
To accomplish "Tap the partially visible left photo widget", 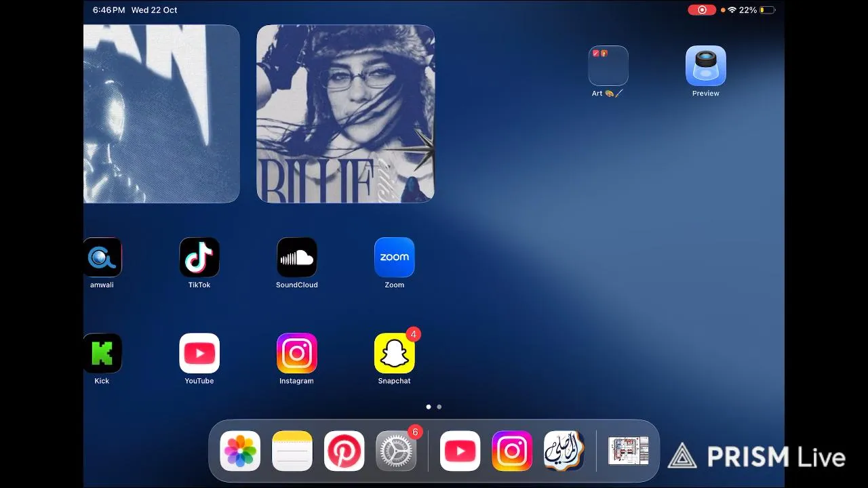I will (161, 114).
